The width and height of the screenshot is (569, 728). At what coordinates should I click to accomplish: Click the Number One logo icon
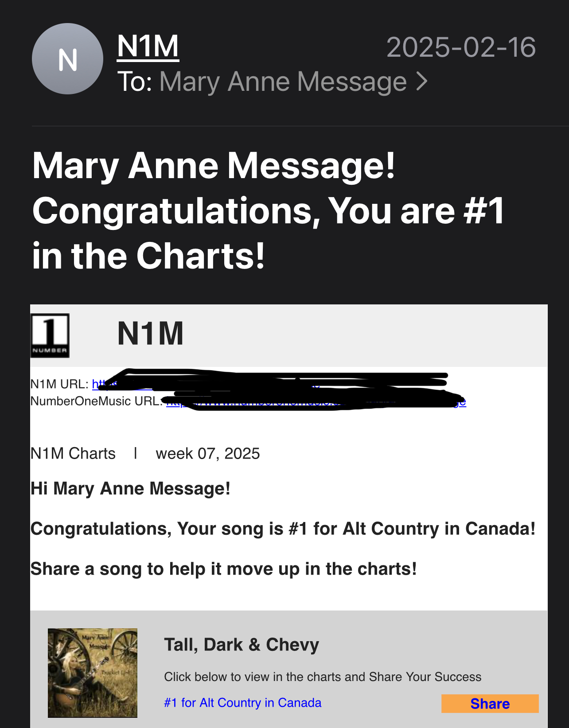(50, 335)
